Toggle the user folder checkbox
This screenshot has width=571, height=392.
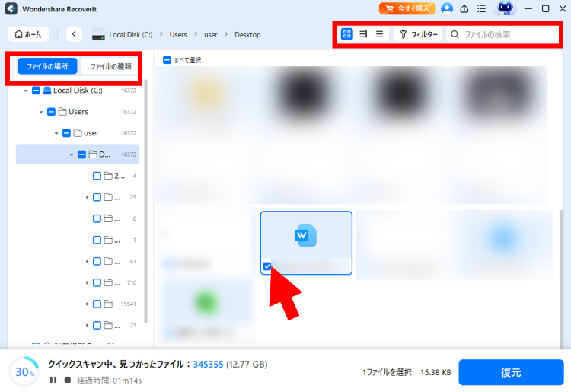tap(66, 133)
